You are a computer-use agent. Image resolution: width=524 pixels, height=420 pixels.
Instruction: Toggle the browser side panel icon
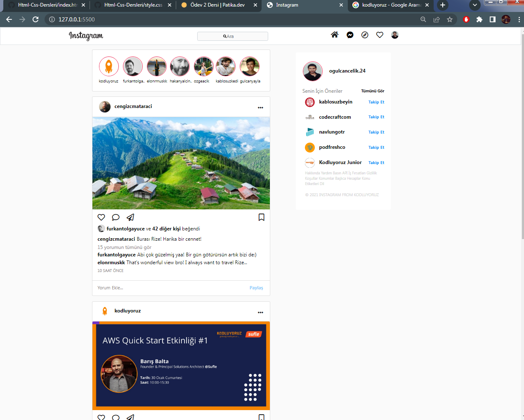pyautogui.click(x=493, y=19)
